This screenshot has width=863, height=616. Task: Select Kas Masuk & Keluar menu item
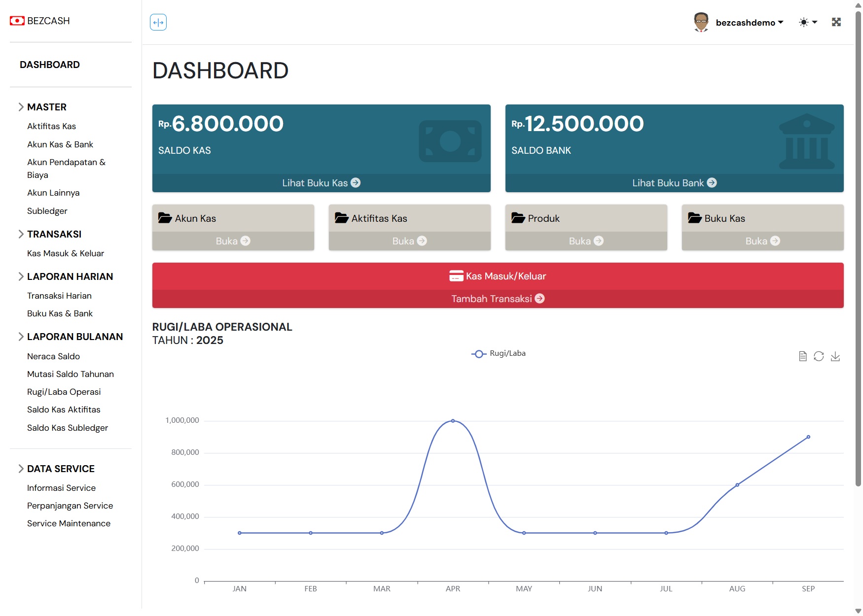(x=66, y=253)
